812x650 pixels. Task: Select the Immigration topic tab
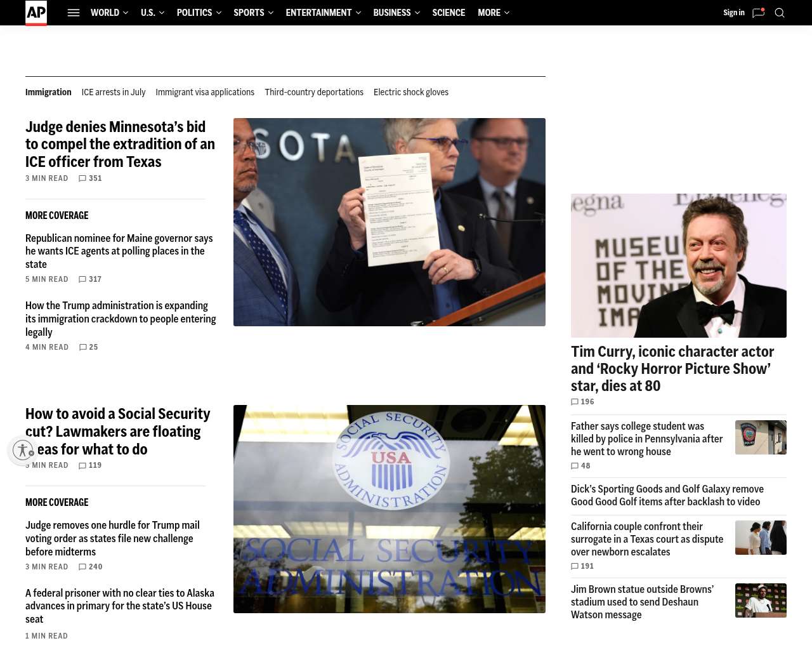click(x=48, y=92)
